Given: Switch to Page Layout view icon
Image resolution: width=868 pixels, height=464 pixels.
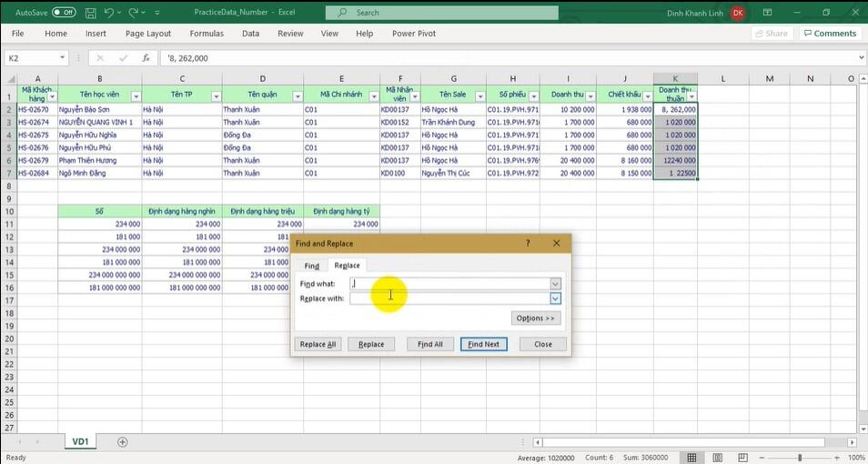Looking at the screenshot, I should click(718, 458).
